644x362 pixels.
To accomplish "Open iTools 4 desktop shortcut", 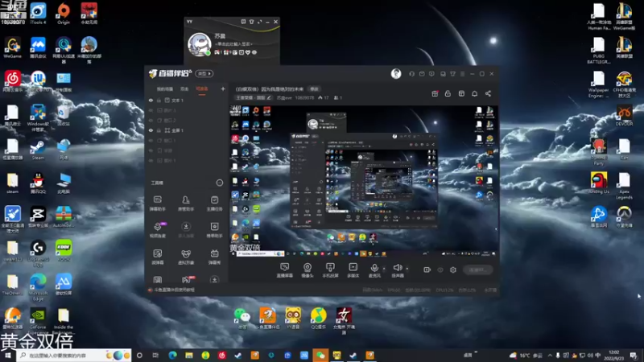I will [38, 14].
